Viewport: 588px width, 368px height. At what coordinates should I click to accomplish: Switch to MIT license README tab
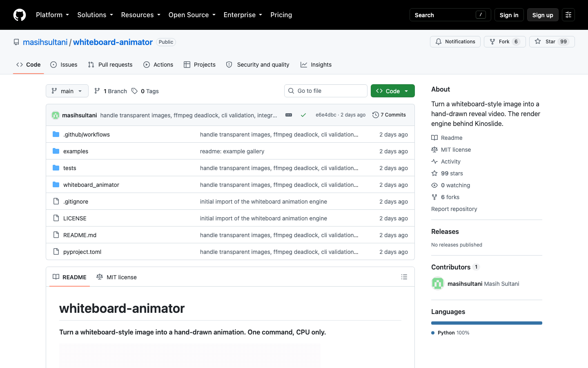117,277
